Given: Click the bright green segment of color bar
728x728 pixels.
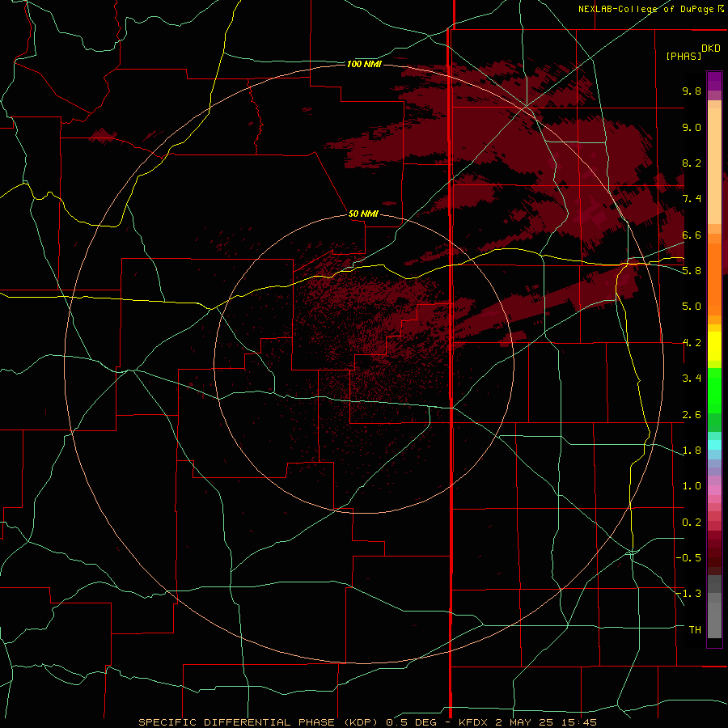Looking at the screenshot, I should click(714, 391).
